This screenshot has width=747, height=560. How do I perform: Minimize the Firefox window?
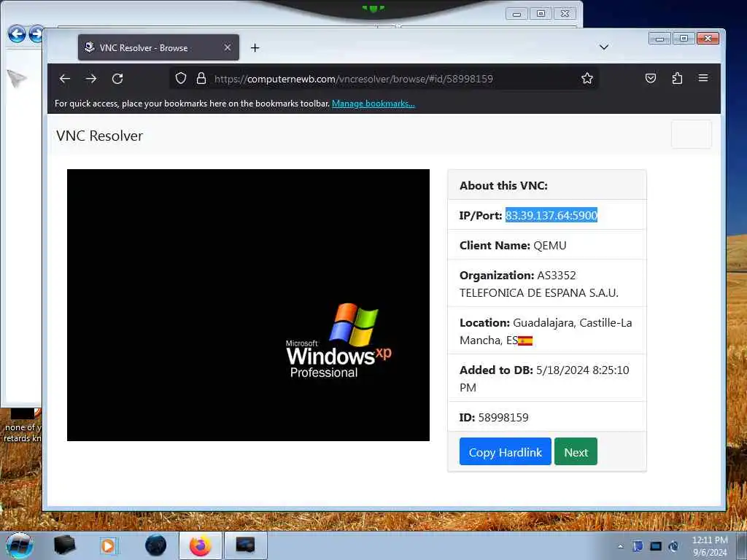coord(659,39)
